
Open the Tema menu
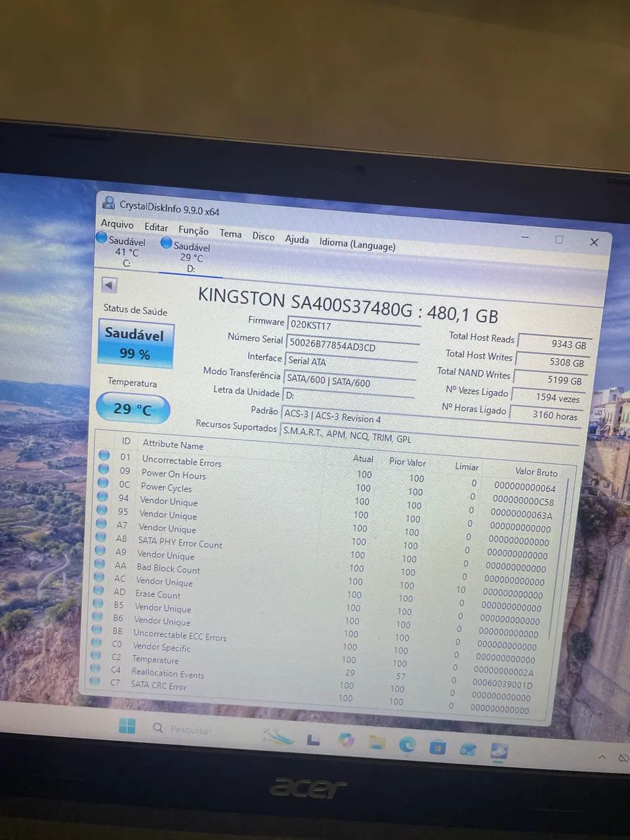click(x=230, y=233)
